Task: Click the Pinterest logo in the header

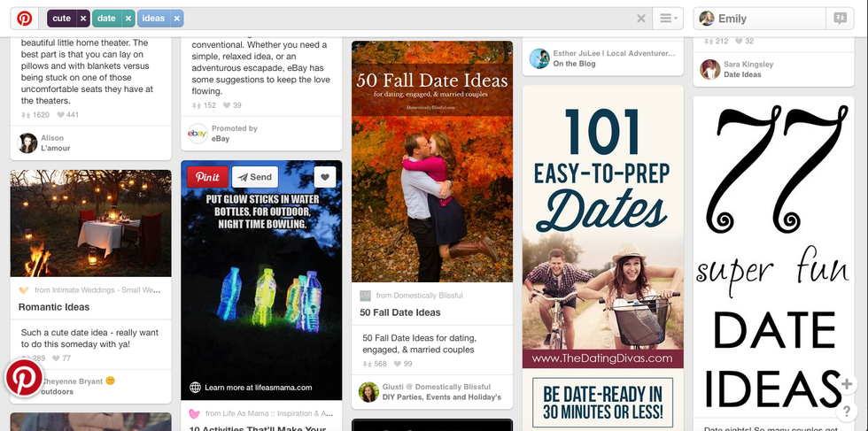Action: pyautogui.click(x=25, y=19)
